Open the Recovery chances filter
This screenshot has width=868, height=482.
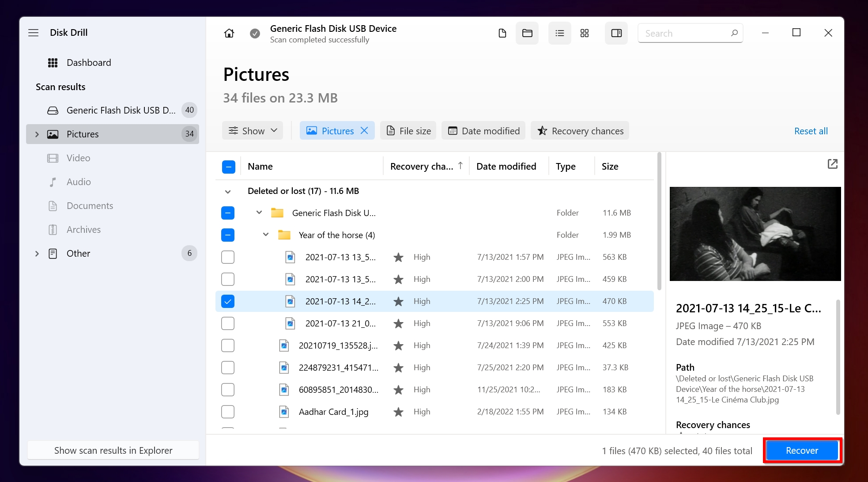pos(580,131)
